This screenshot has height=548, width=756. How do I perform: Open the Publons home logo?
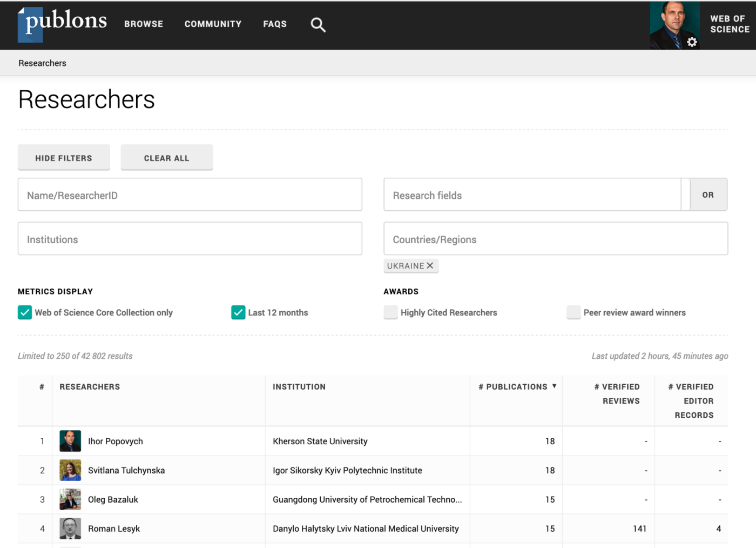62,24
